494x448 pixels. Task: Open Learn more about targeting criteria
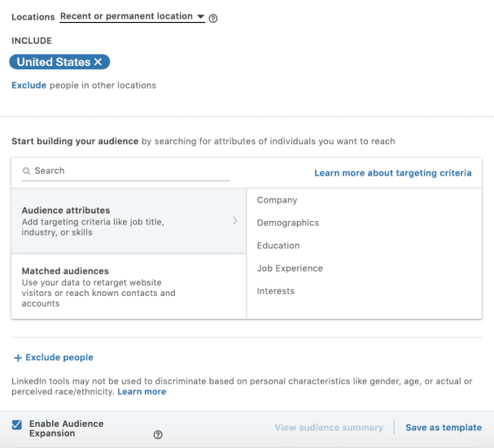point(392,173)
